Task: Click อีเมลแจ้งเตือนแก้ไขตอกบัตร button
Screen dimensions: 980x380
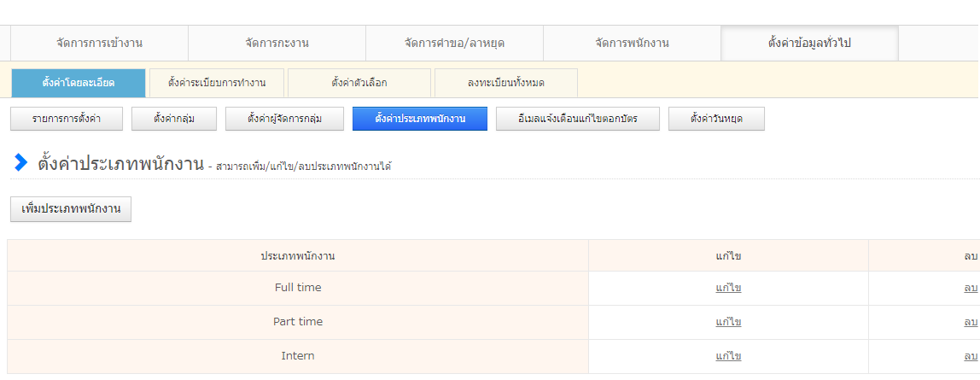Action: (x=578, y=119)
